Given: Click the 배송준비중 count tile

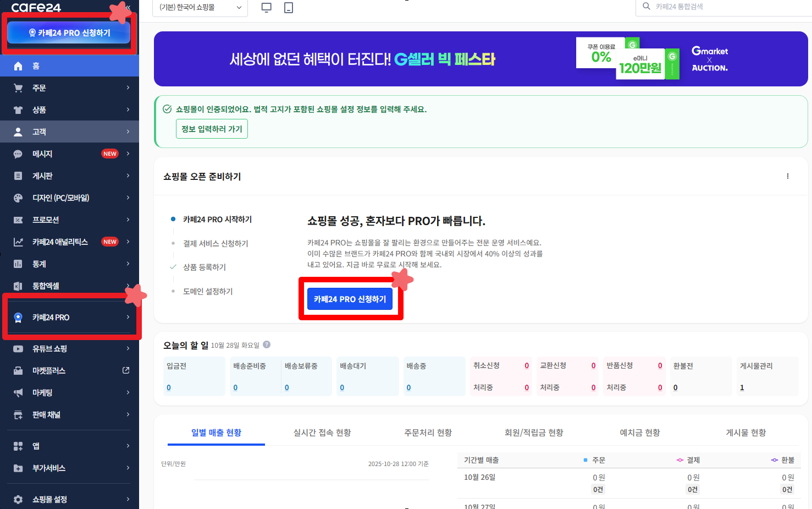Looking at the screenshot, I should click(255, 376).
